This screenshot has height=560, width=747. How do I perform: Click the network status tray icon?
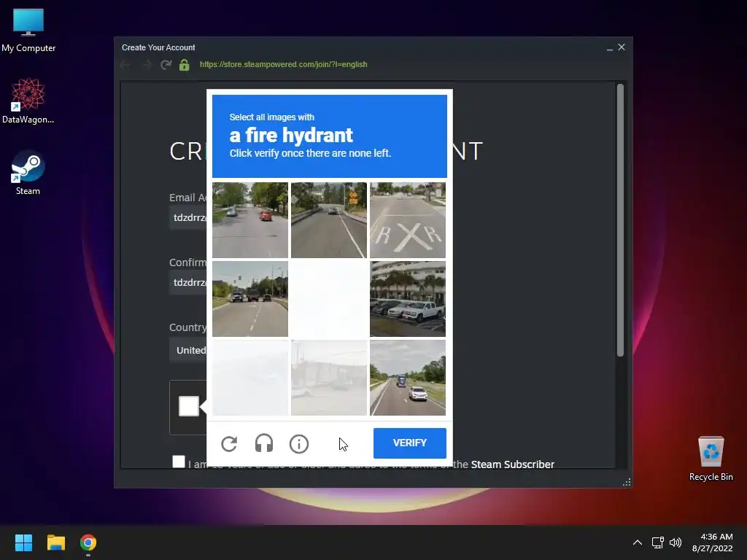coord(658,542)
